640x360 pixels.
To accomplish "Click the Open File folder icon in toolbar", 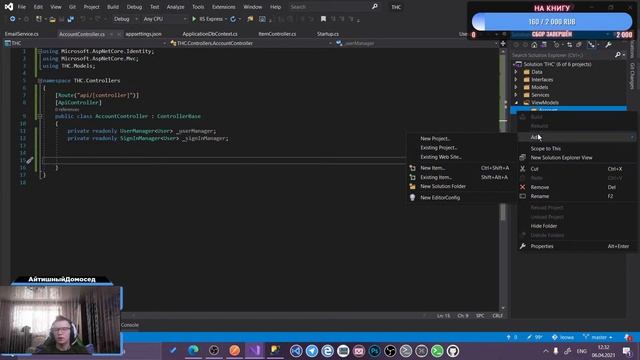I will pyautogui.click(x=52, y=19).
